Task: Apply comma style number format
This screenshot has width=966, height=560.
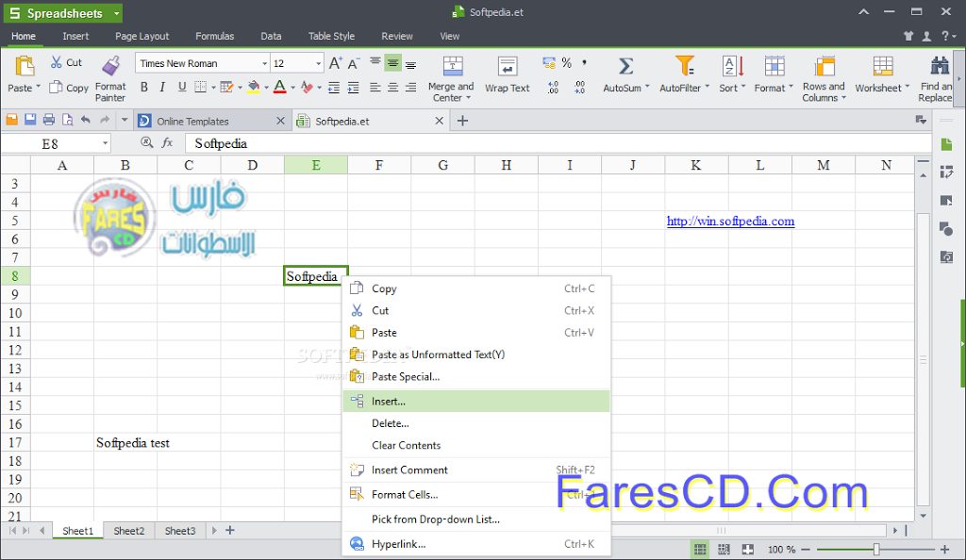Action: coord(584,63)
